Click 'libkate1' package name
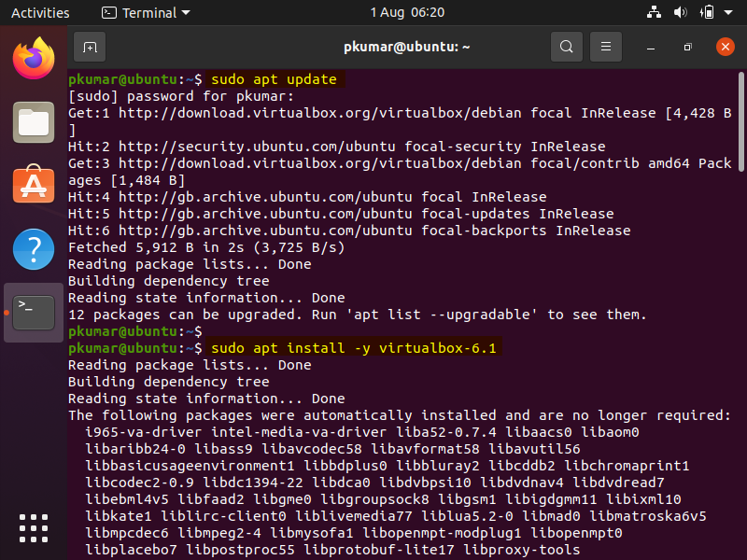This screenshot has width=747, height=560. point(119,516)
